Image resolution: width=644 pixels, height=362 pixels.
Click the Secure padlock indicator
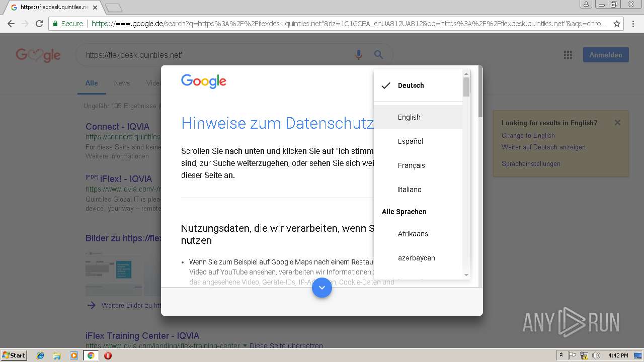[x=67, y=24]
